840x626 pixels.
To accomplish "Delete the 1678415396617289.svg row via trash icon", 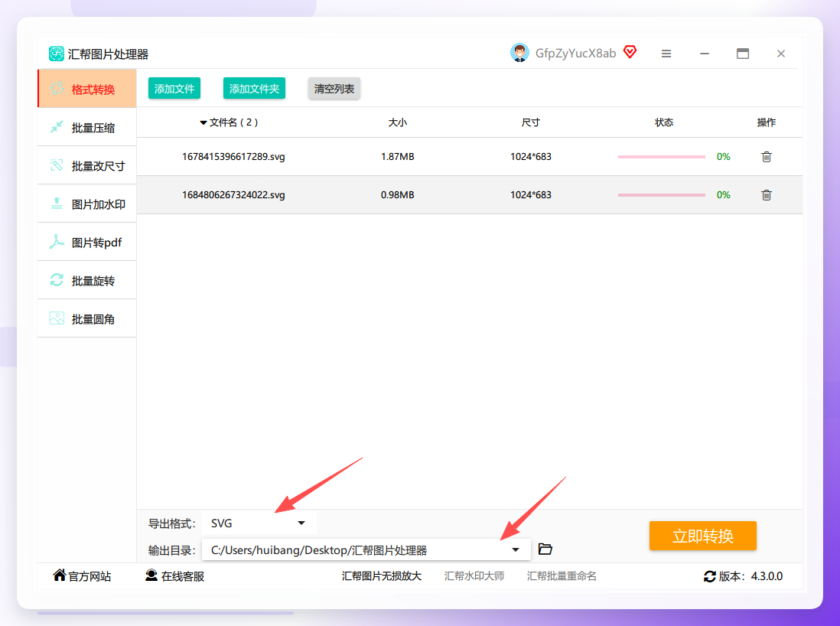I will (767, 156).
